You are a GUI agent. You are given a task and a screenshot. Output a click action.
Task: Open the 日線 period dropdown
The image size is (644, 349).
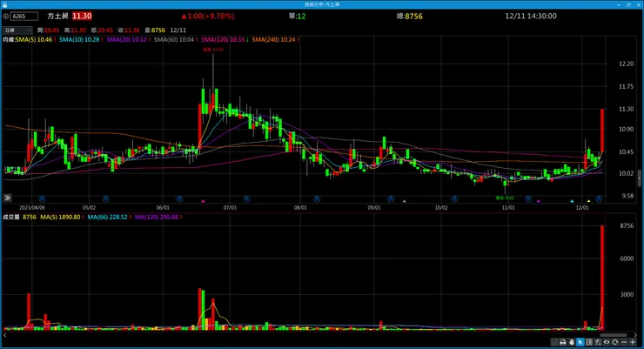point(17,30)
